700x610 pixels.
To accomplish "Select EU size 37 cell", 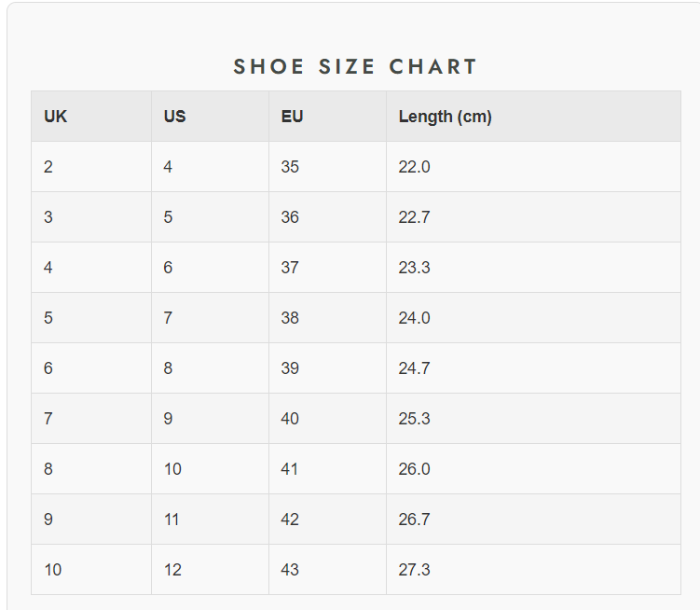I will pos(290,268).
